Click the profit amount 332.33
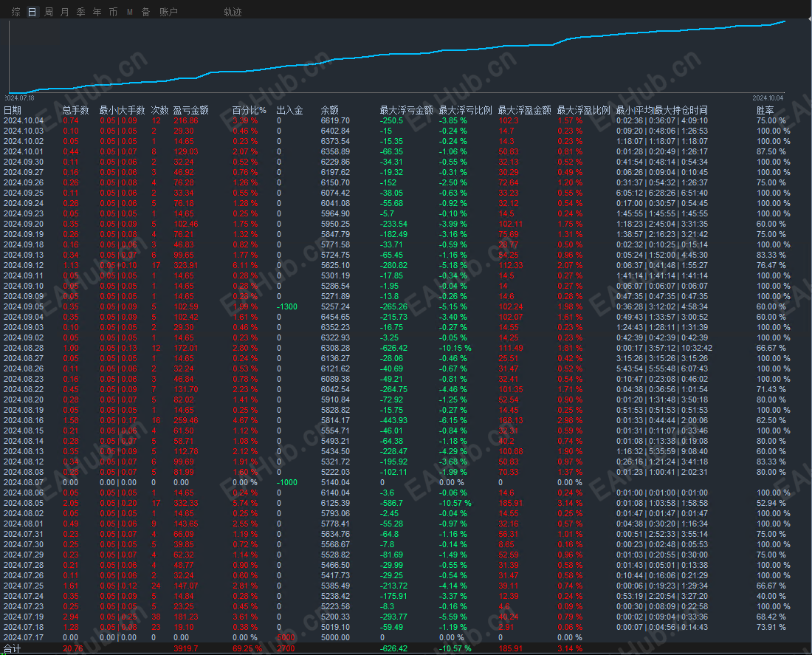This screenshot has height=655, width=812. [x=185, y=503]
